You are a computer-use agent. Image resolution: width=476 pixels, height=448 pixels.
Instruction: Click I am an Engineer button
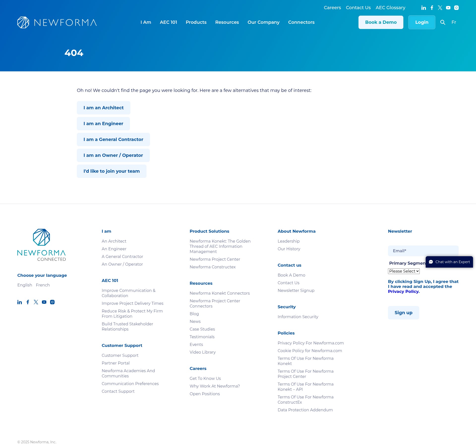(x=103, y=124)
